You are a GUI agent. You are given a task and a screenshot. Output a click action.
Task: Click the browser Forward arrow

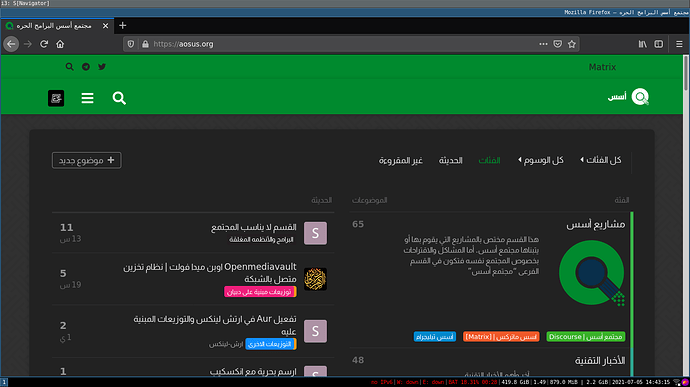coord(28,44)
